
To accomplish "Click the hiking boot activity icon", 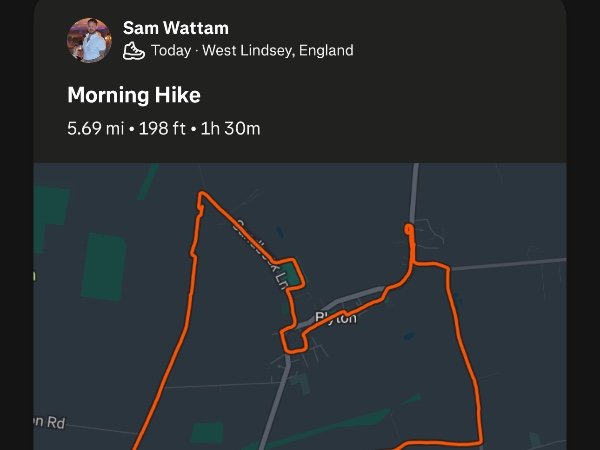I will (134, 51).
